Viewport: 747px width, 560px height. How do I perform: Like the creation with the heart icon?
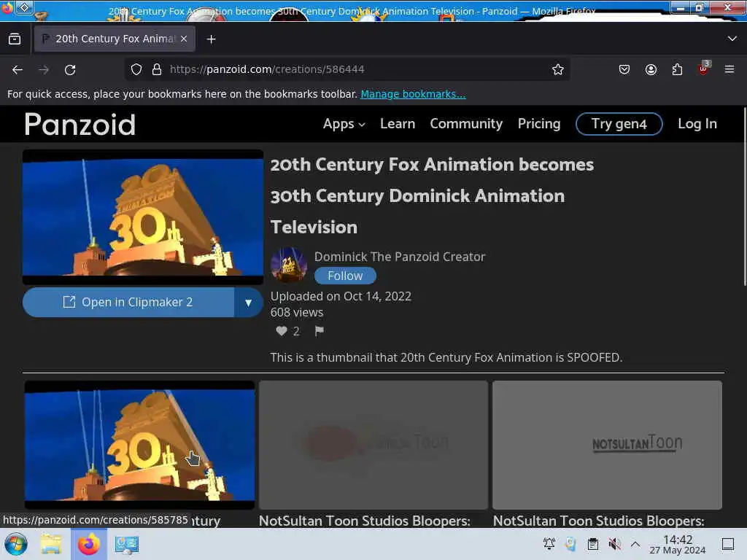(281, 331)
